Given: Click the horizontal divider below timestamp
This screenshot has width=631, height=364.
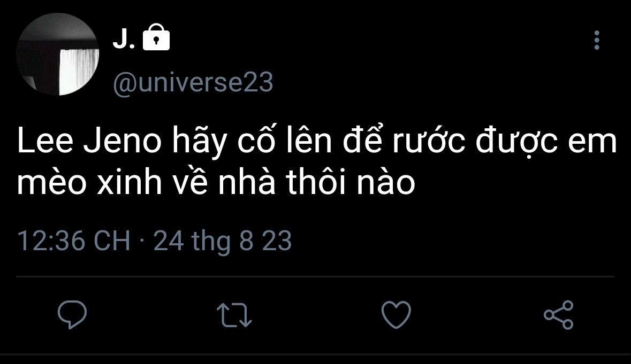Looking at the screenshot, I should [x=315, y=276].
